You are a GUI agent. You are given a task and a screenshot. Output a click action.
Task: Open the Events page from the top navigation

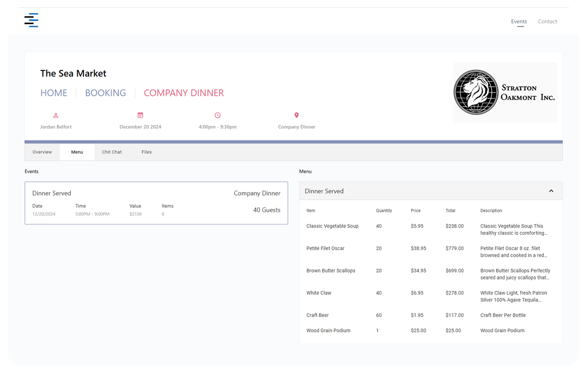[x=519, y=21]
